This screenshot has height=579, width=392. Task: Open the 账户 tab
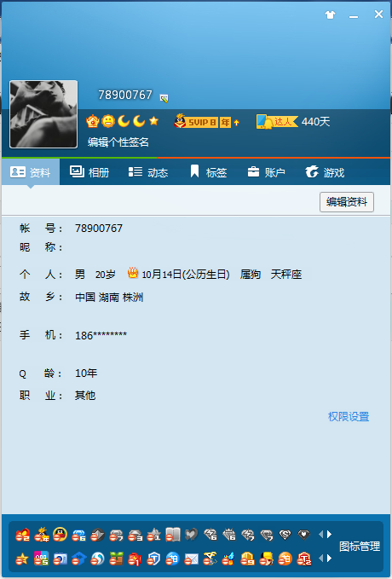[266, 172]
